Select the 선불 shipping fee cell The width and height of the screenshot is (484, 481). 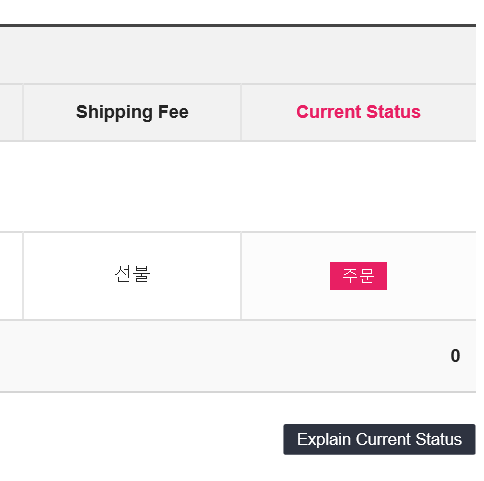[x=132, y=276]
